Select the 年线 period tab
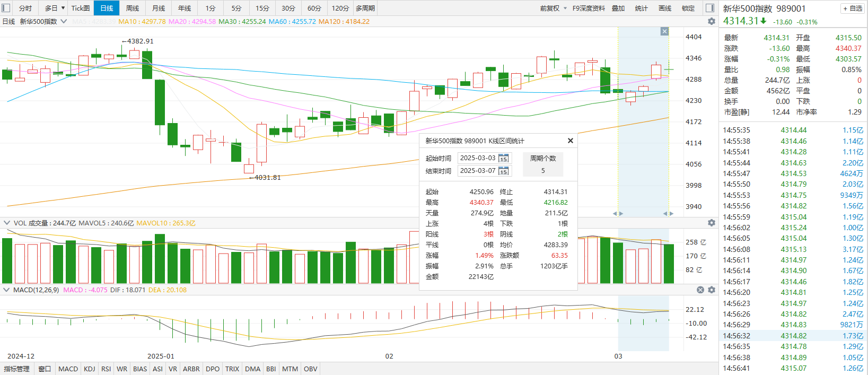The image size is (868, 375). [185, 8]
